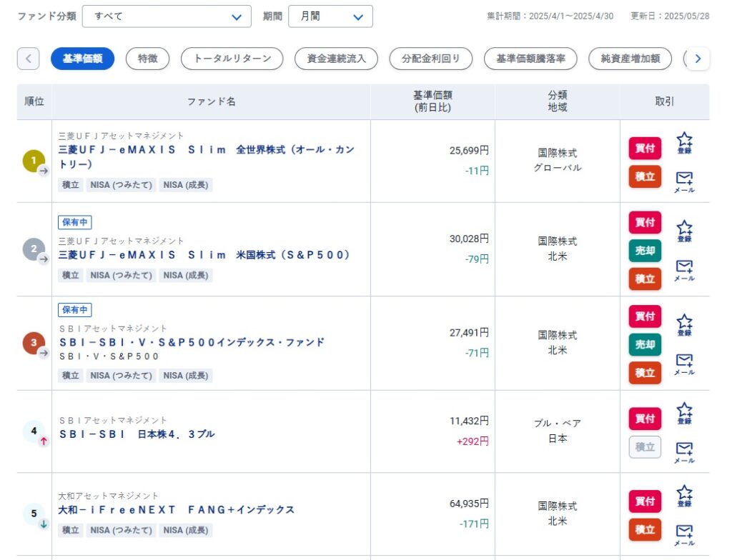
Task: Click 買付 for iFreeNEXT FANG+ インデックス
Action: pyautogui.click(x=646, y=501)
